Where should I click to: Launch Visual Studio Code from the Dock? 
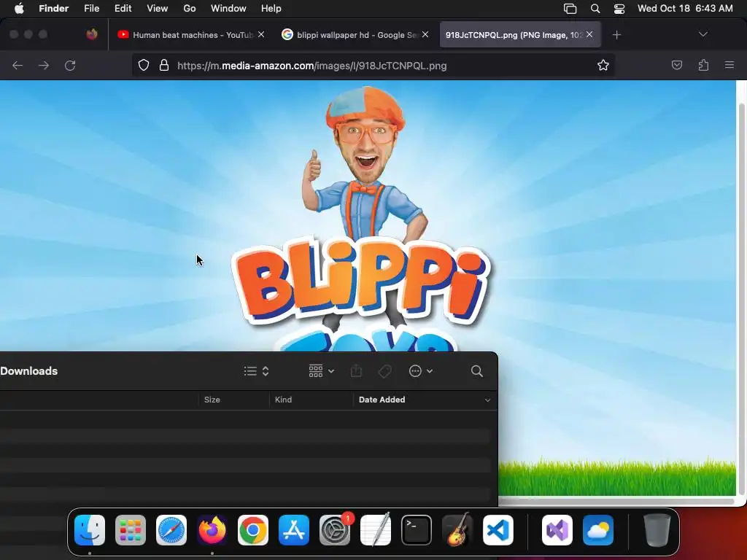coord(498,530)
